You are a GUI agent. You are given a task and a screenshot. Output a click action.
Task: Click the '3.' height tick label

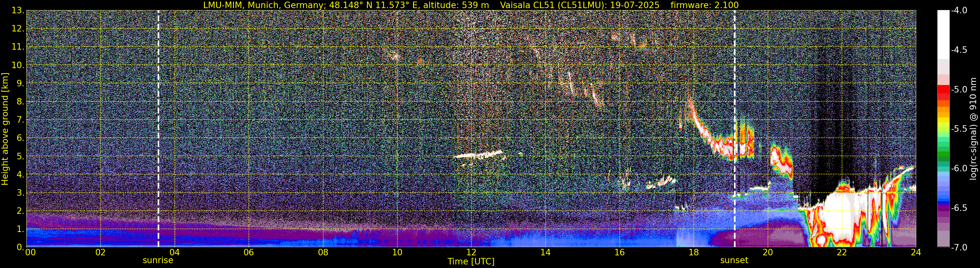point(21,193)
